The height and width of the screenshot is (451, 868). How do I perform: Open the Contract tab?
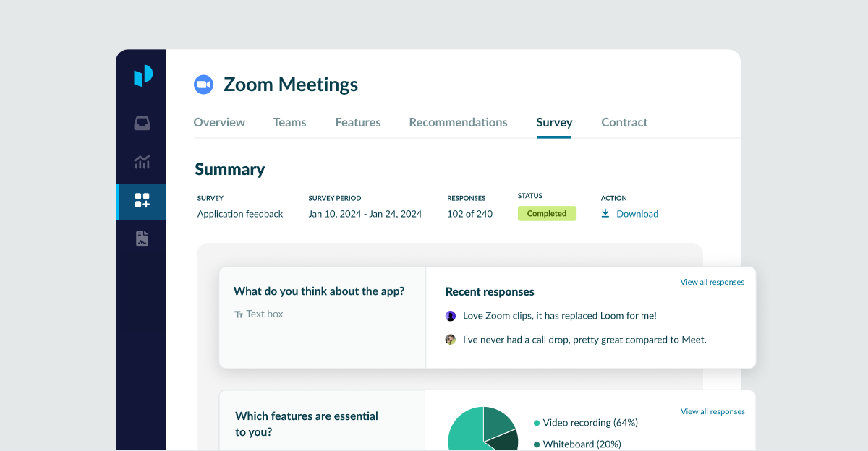[624, 123]
